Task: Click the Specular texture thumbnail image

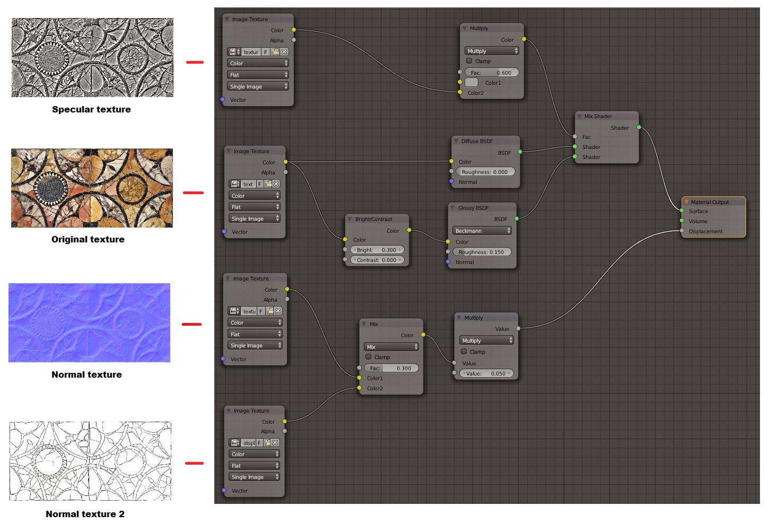Action: tap(92, 58)
